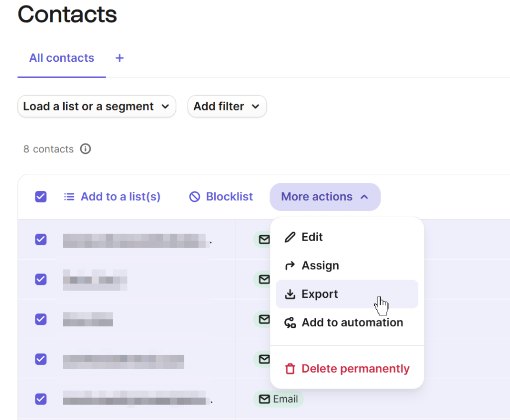Image resolution: width=510 pixels, height=420 pixels.
Task: Open the Add filter dropdown
Action: (227, 106)
